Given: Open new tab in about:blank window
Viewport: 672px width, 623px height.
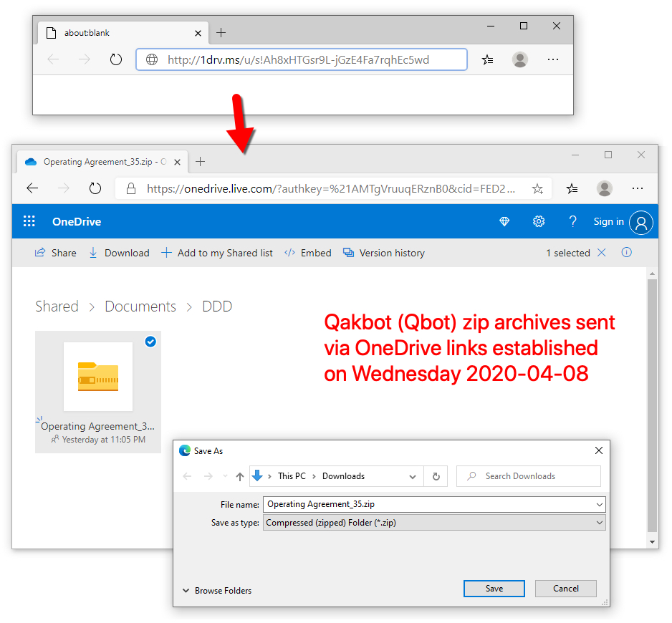Looking at the screenshot, I should [221, 32].
